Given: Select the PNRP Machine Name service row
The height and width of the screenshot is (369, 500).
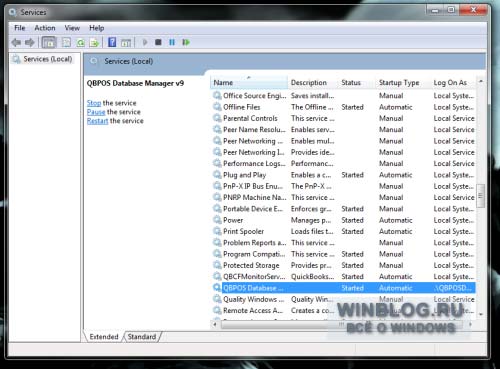Looking at the screenshot, I should 343,197.
